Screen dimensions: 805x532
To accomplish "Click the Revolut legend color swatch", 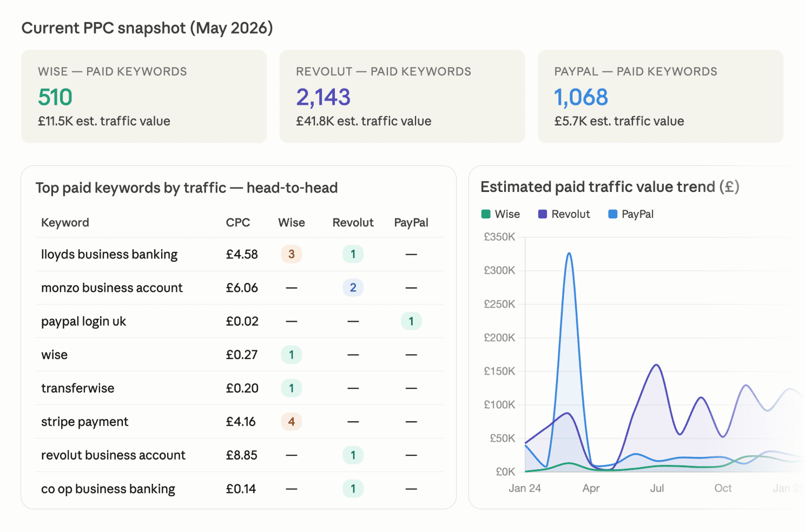I will coord(543,214).
